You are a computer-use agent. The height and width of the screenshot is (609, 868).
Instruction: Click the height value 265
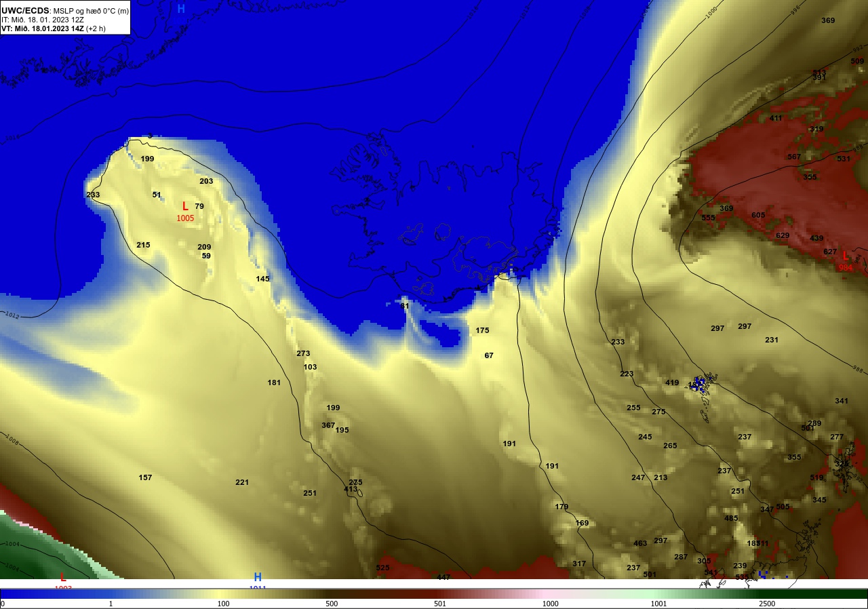coord(670,446)
